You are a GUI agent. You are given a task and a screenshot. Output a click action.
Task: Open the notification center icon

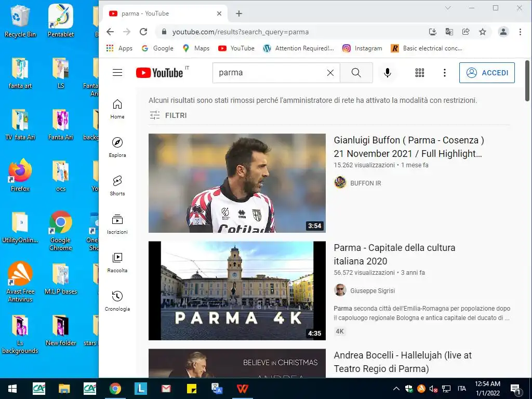point(515,389)
